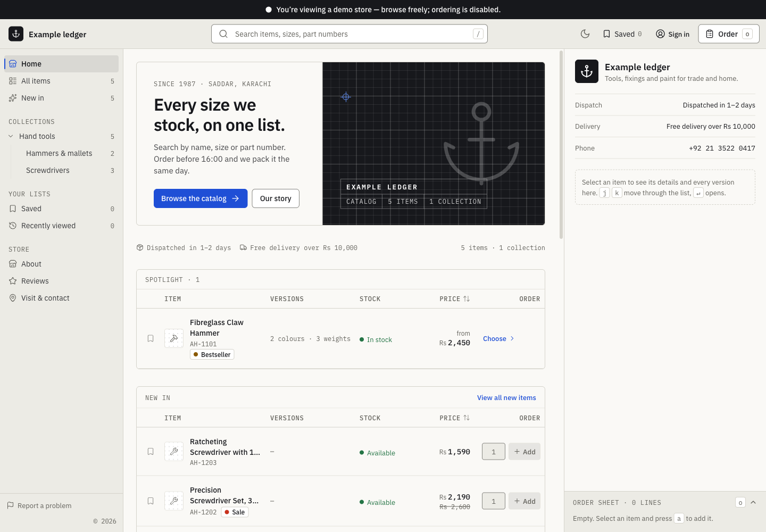Bookmark the Precision Screwdriver Set row
The image size is (766, 532).
151,501
